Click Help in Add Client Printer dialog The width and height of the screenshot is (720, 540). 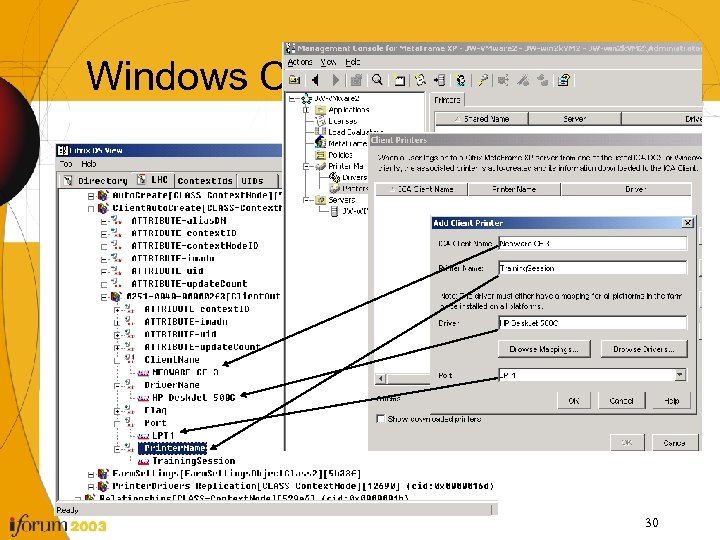(671, 400)
